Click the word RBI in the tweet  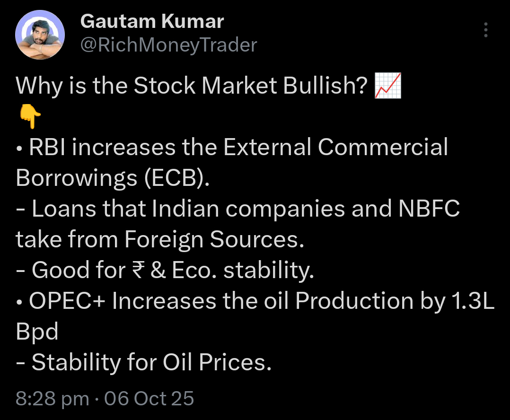[x=48, y=148]
